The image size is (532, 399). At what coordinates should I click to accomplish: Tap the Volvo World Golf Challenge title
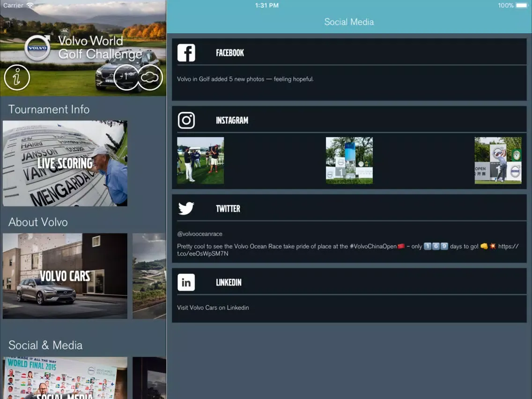[100, 47]
